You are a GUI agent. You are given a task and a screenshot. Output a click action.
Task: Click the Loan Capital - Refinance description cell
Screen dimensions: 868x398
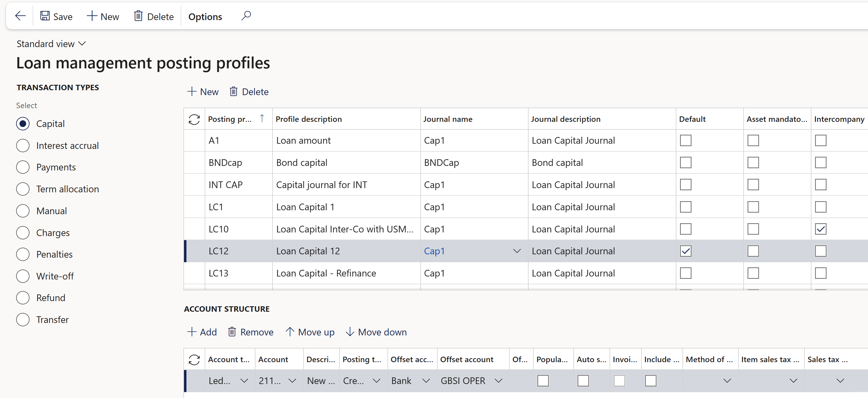(x=346, y=273)
